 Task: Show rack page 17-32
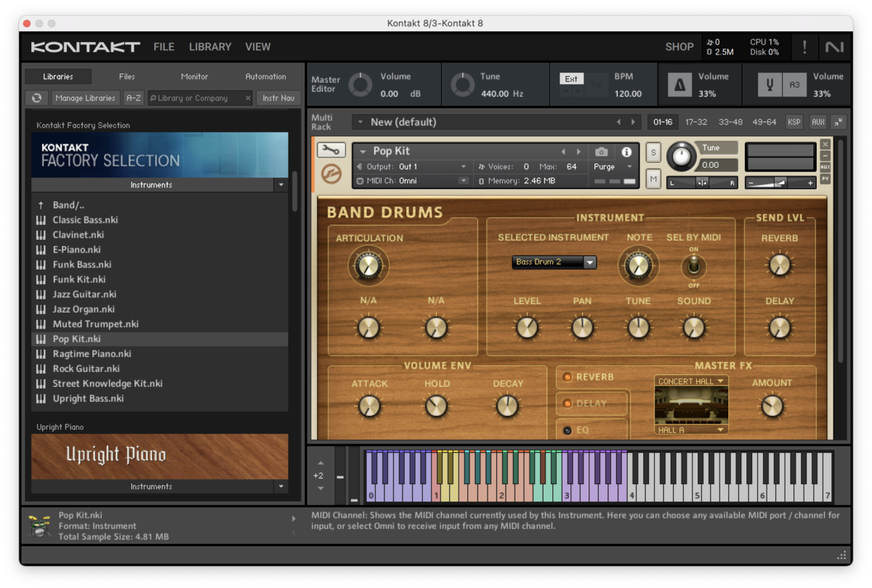[695, 122]
